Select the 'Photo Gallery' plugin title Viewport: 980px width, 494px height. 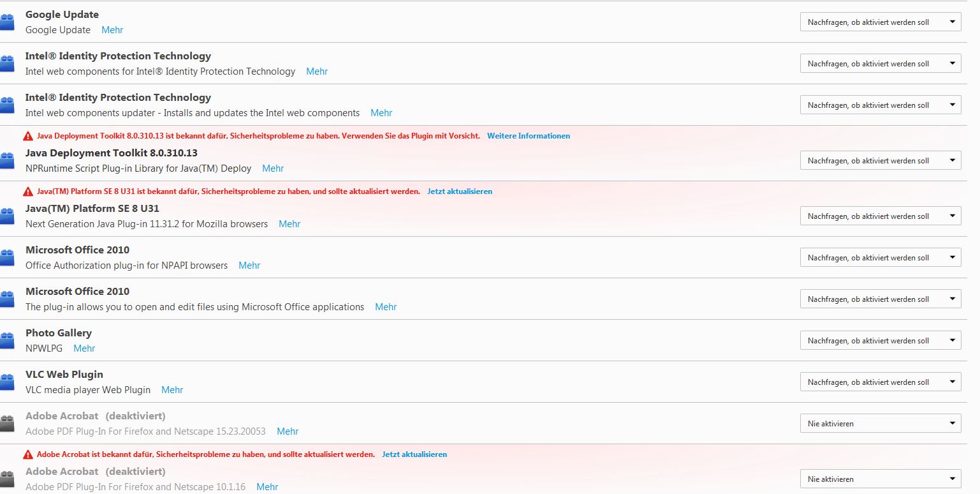tap(59, 333)
